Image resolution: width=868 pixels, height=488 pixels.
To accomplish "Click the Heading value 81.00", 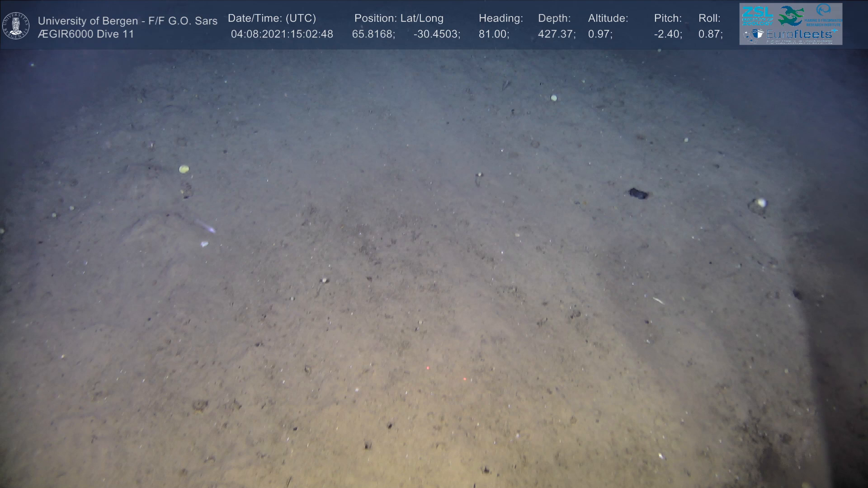I will point(494,34).
